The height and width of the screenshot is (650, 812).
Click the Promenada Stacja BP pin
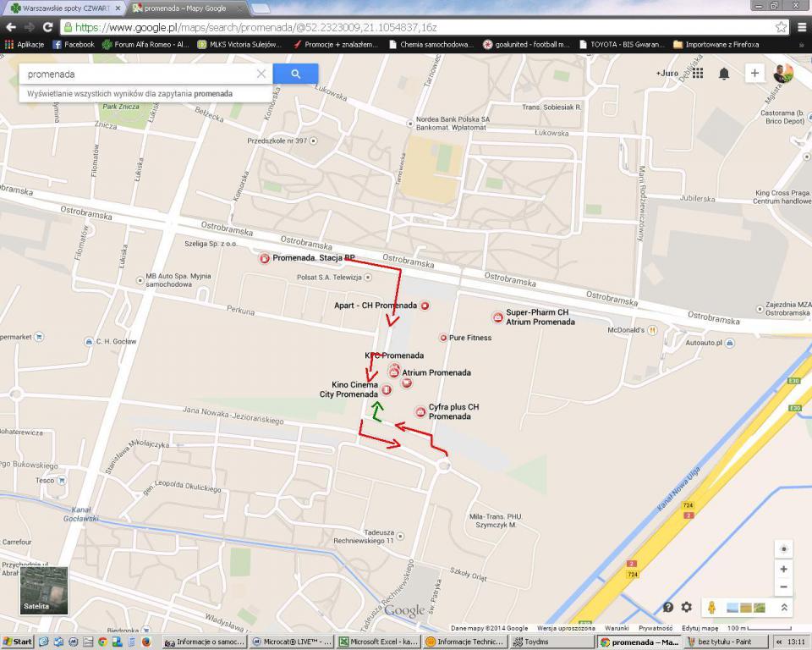click(264, 258)
